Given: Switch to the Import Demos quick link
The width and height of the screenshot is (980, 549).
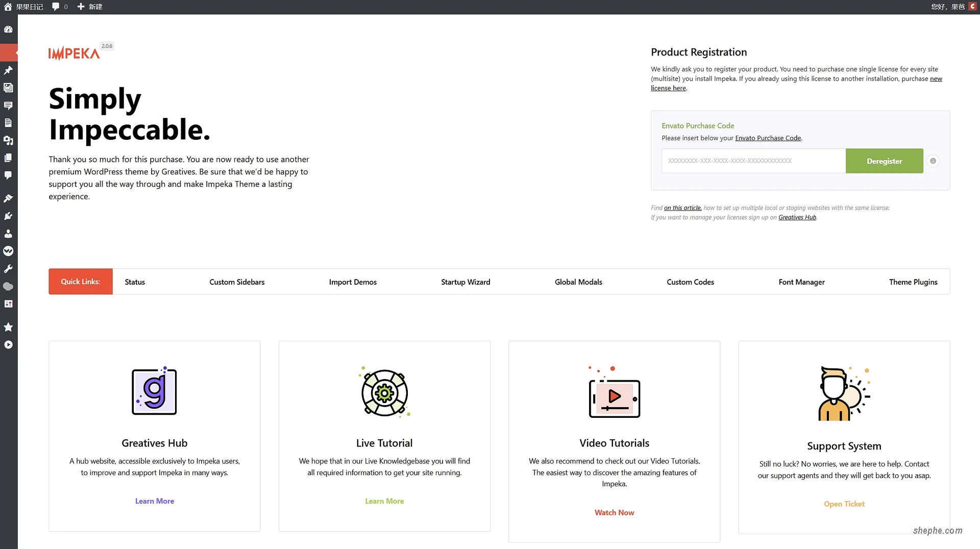Looking at the screenshot, I should (353, 282).
